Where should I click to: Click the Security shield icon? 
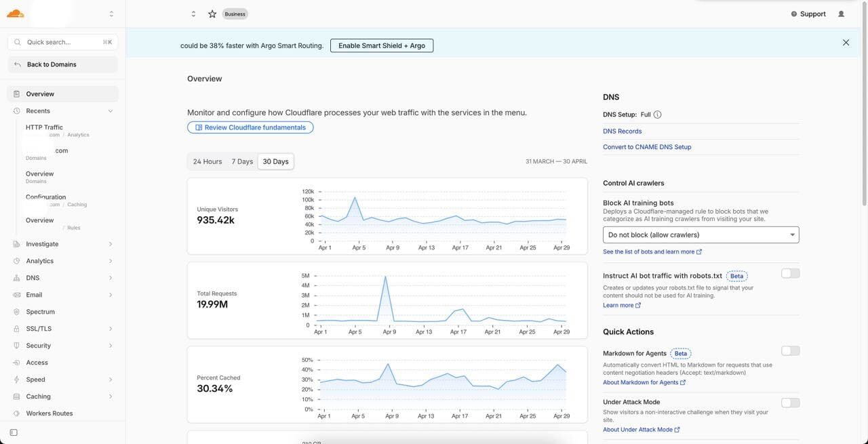(16, 346)
